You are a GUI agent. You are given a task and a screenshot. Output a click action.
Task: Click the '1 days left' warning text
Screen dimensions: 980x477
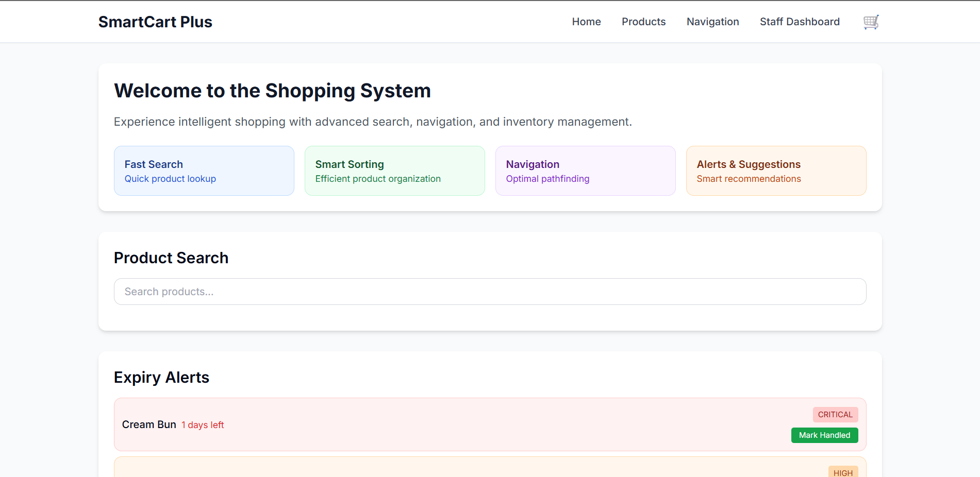point(203,424)
